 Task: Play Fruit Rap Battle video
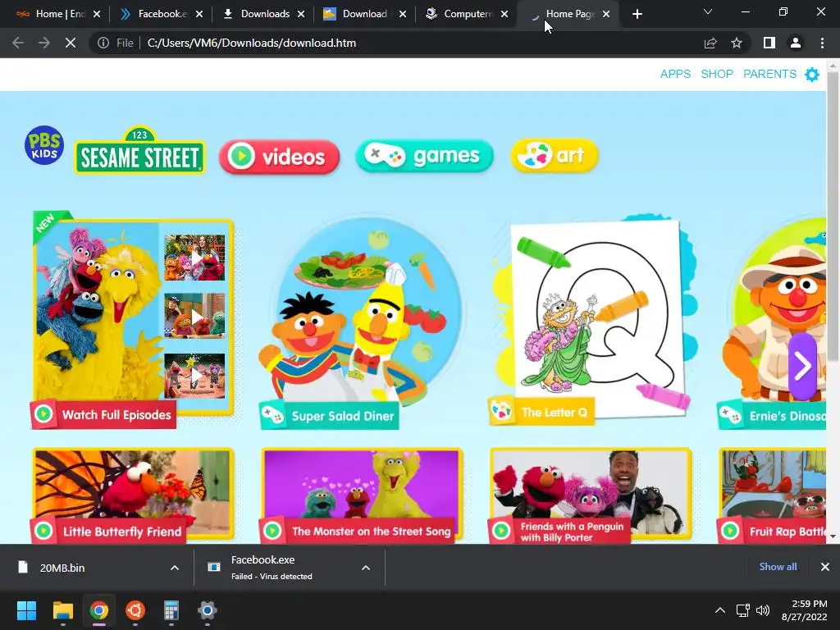[x=773, y=495]
